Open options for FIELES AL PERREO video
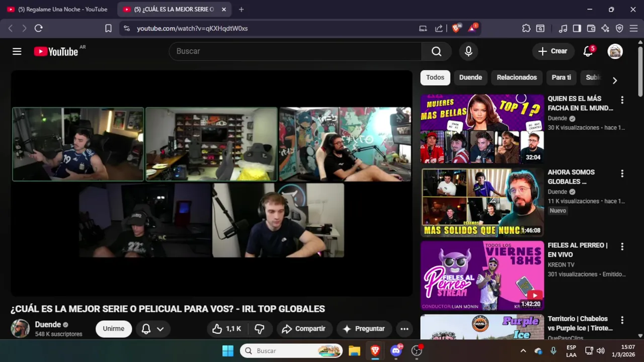 pos(622,247)
